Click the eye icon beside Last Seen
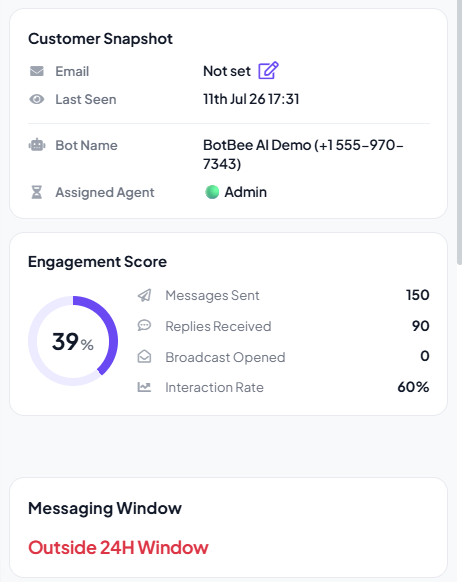The image size is (462, 582). coord(37,99)
